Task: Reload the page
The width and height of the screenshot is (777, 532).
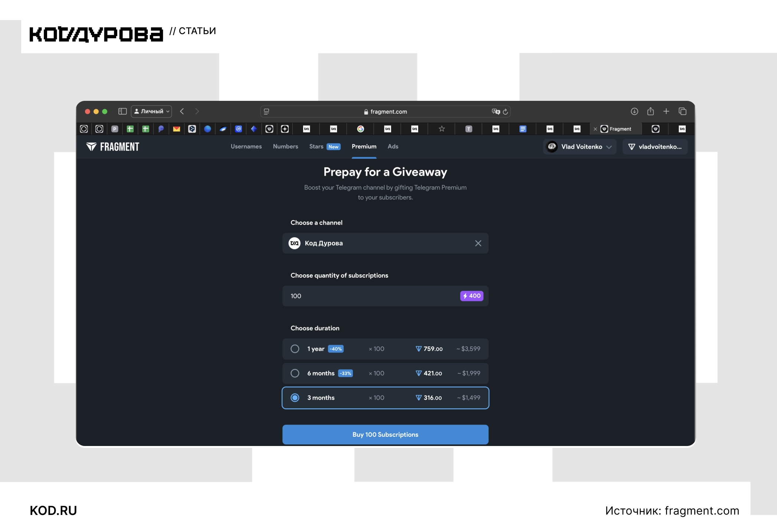Action: 505,112
